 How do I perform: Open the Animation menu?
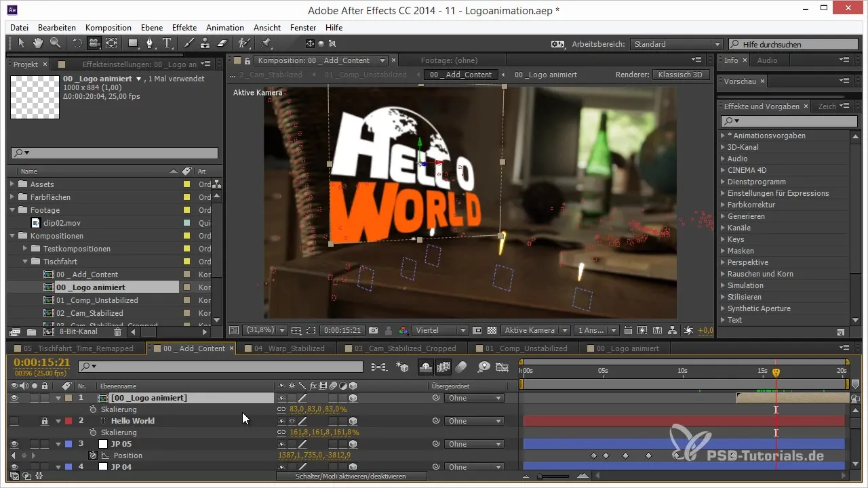(225, 28)
